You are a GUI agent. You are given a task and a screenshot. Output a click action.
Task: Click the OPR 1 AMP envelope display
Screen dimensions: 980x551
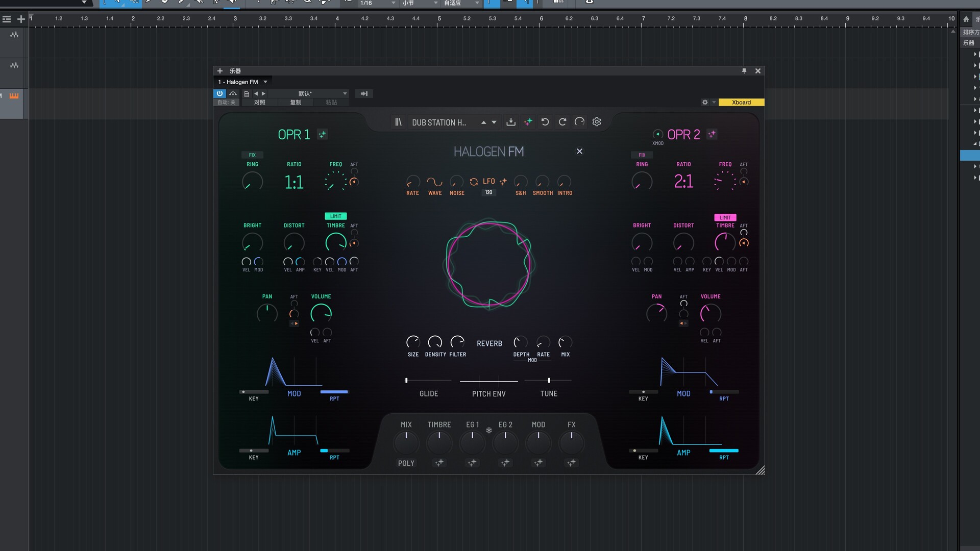point(294,430)
